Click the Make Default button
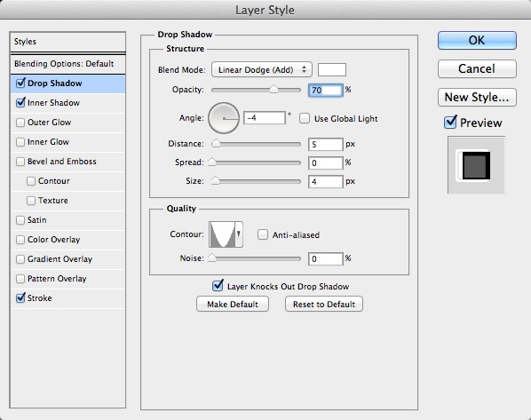Image resolution: width=531 pixels, height=420 pixels. click(x=233, y=305)
